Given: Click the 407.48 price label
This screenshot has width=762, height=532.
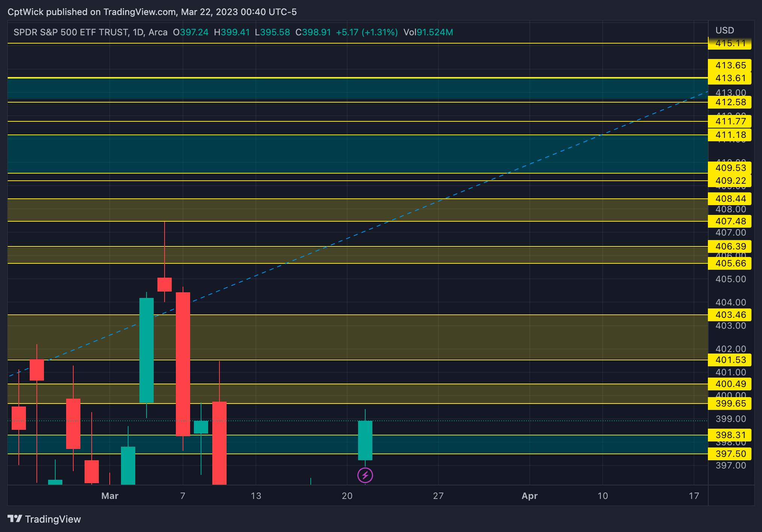Looking at the screenshot, I should [x=730, y=221].
